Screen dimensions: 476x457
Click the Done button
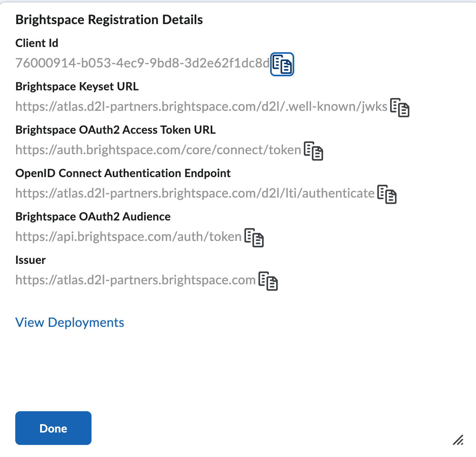coord(53,428)
